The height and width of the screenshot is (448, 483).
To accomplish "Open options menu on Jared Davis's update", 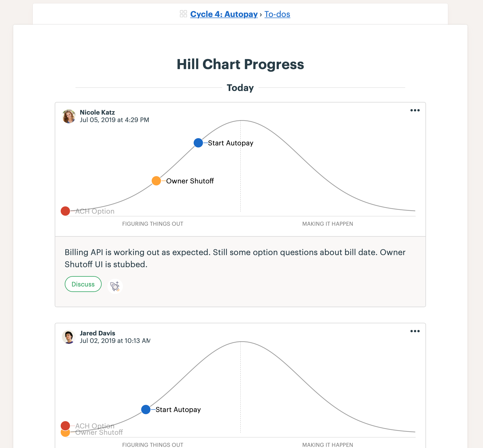I will tap(415, 331).
